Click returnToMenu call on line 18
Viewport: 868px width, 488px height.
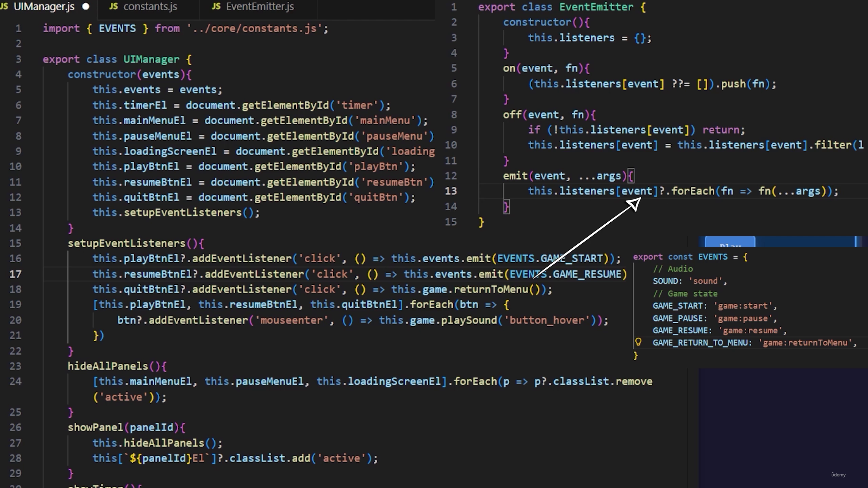491,289
